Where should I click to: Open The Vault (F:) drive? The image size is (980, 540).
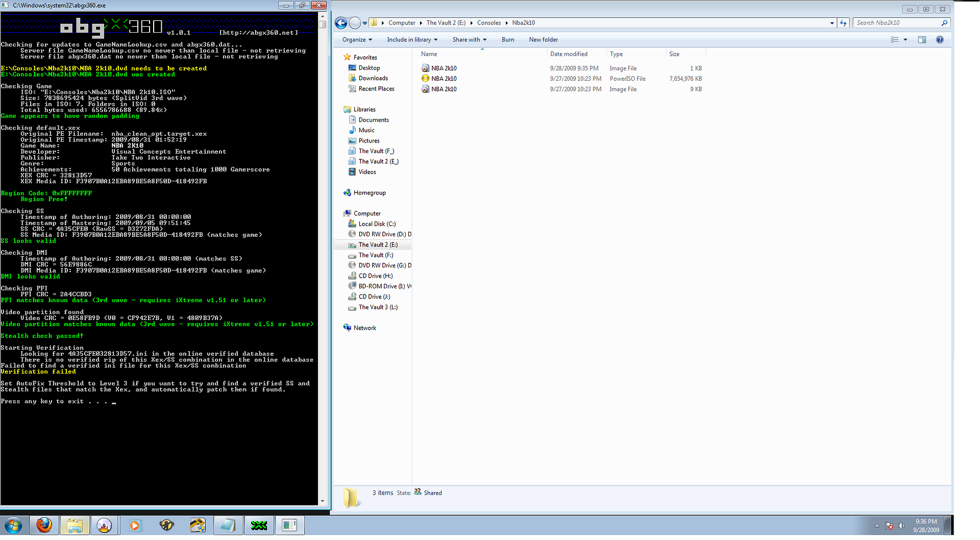click(x=376, y=255)
